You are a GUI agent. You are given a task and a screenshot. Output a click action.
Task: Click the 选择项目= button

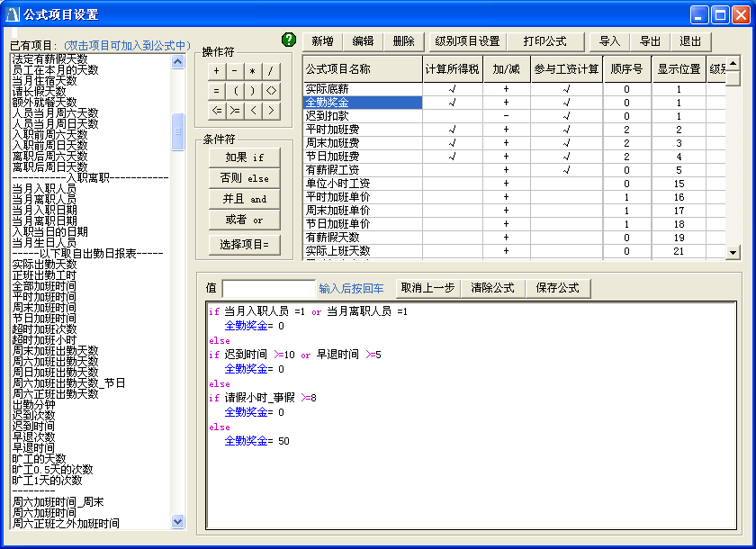click(245, 245)
